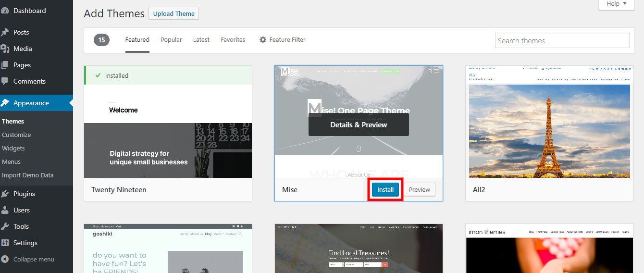
Task: Click the Search themes input field
Action: point(562,40)
